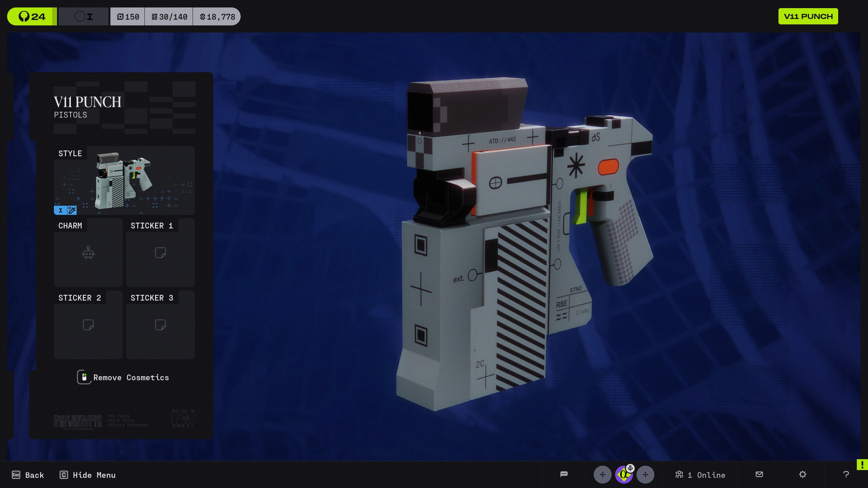This screenshot has height=488, width=868.
Task: Click Remove Cosmetics
Action: pos(124,378)
